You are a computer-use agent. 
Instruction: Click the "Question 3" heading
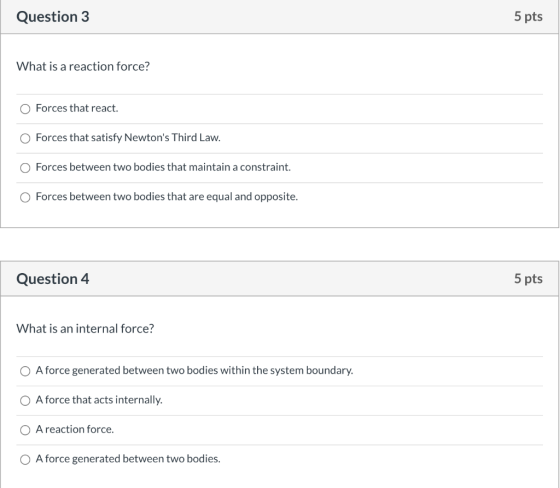tap(53, 17)
